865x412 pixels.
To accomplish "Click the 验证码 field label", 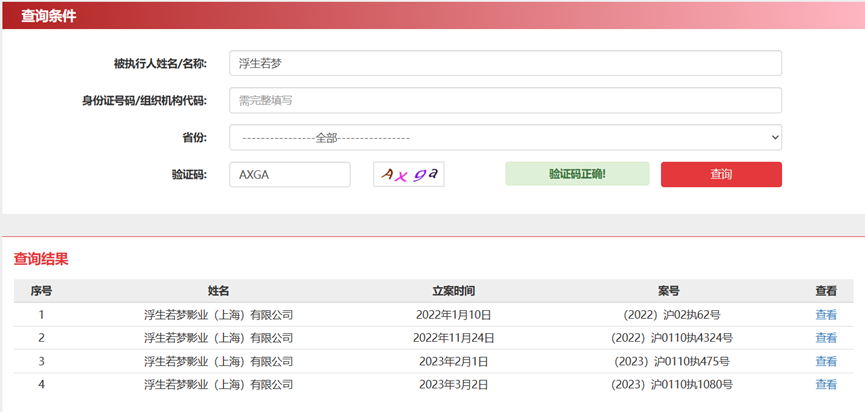I will tap(189, 175).
